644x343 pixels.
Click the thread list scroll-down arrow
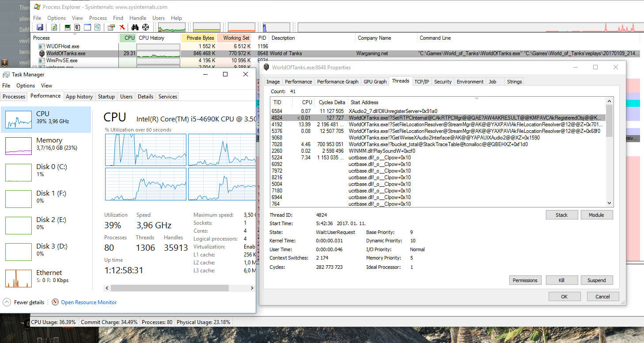[610, 203]
